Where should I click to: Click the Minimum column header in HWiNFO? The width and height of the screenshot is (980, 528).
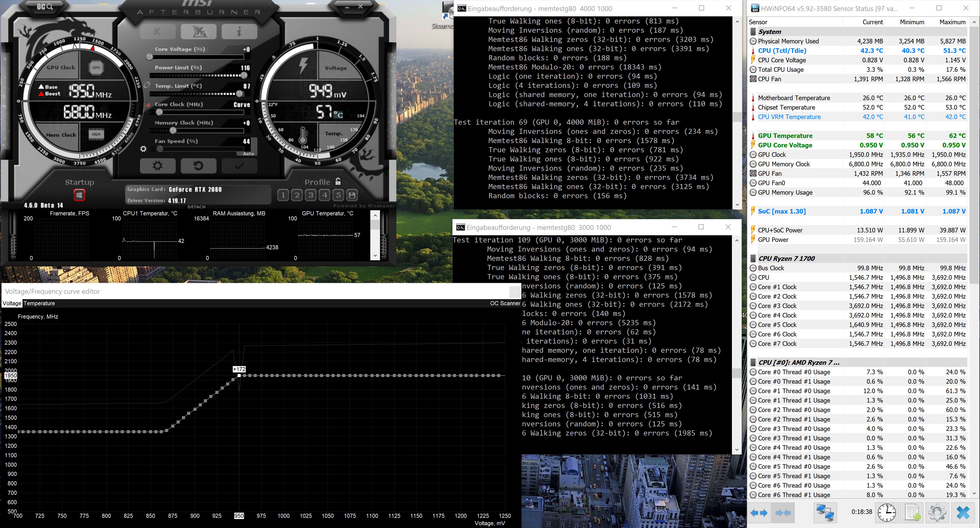[905, 22]
